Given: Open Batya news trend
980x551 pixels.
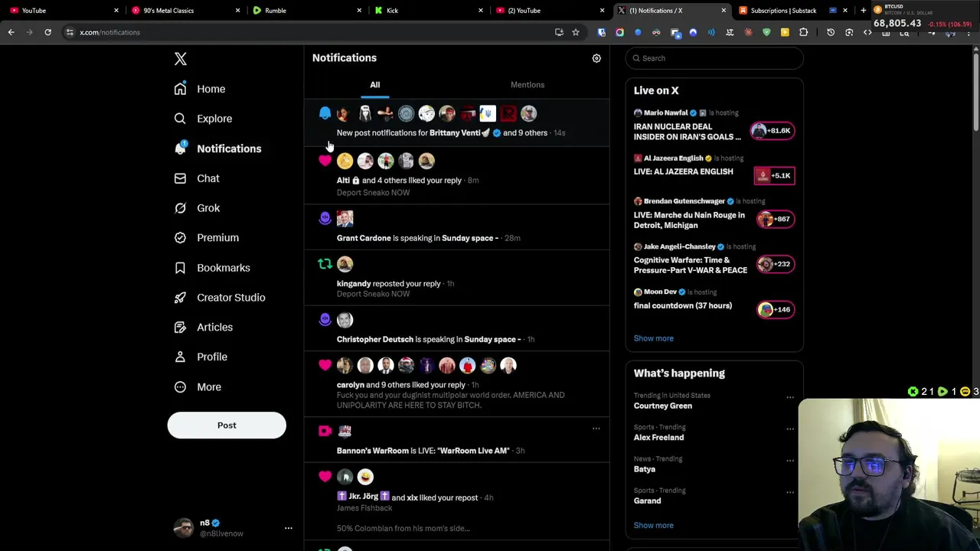Looking at the screenshot, I should (645, 469).
